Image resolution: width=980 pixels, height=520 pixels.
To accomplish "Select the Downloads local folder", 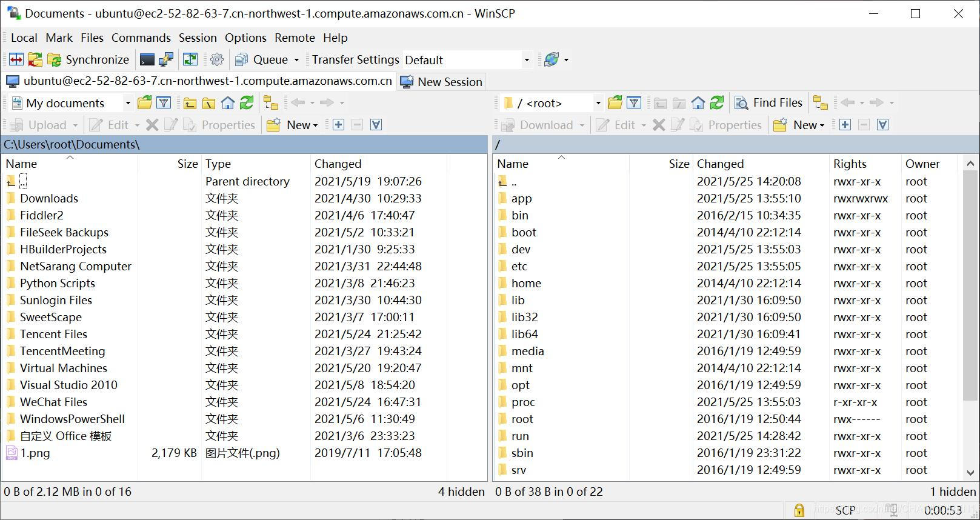I will pyautogui.click(x=48, y=198).
